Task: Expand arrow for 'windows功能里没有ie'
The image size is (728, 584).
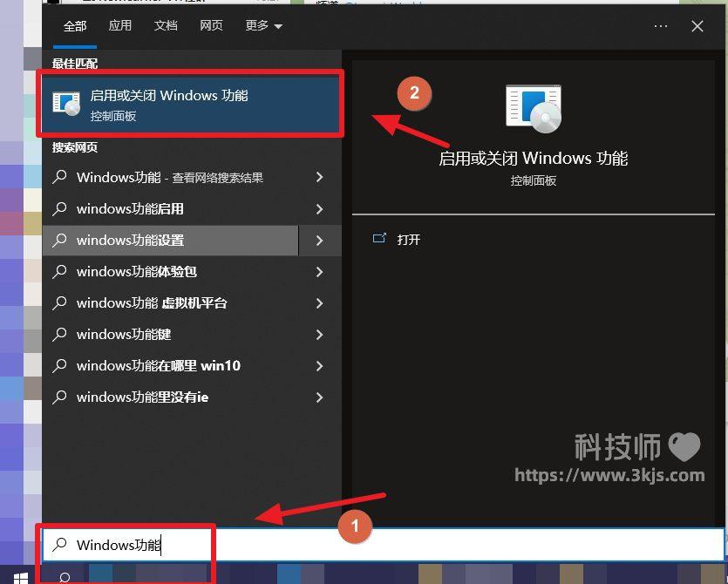Action: coord(319,397)
